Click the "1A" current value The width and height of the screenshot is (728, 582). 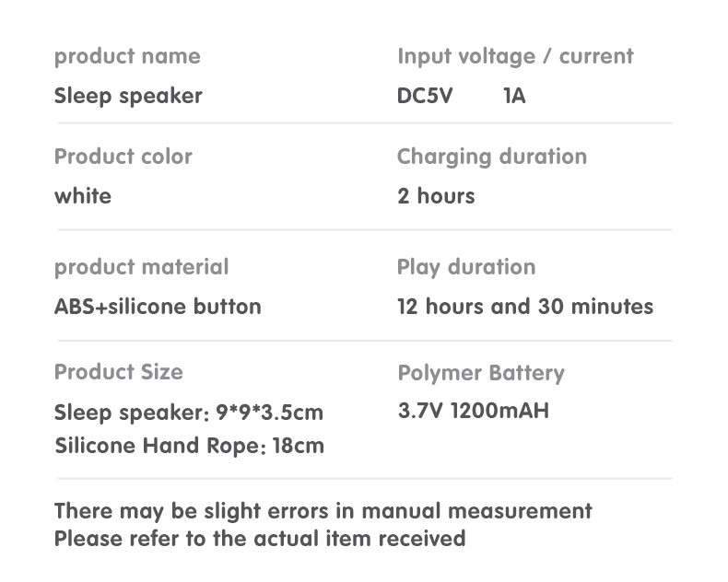point(514,96)
